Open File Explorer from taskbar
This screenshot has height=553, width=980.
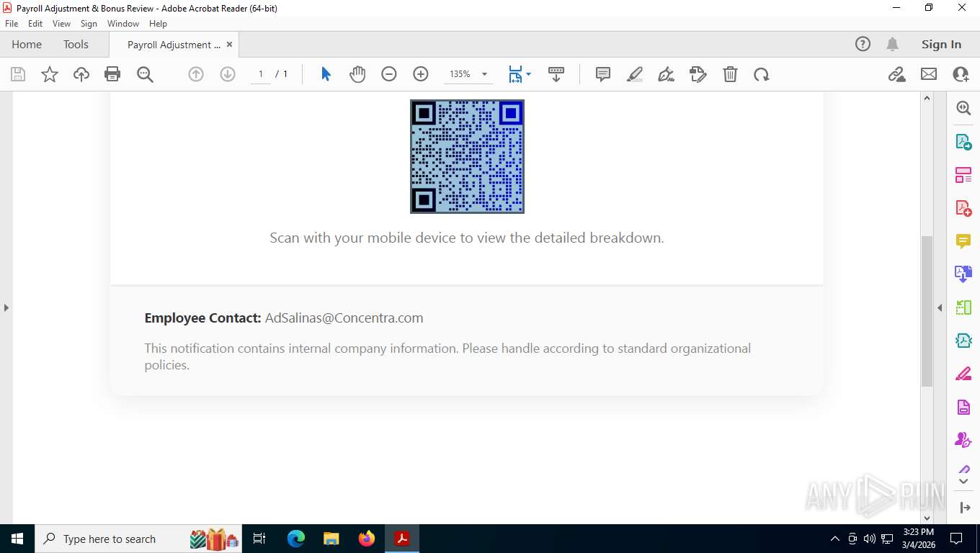(x=331, y=539)
